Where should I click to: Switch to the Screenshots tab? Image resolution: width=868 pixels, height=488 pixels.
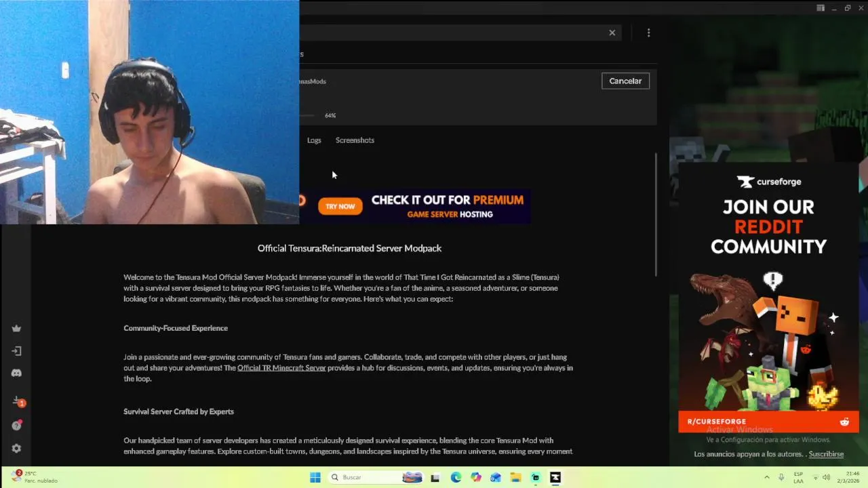355,140
